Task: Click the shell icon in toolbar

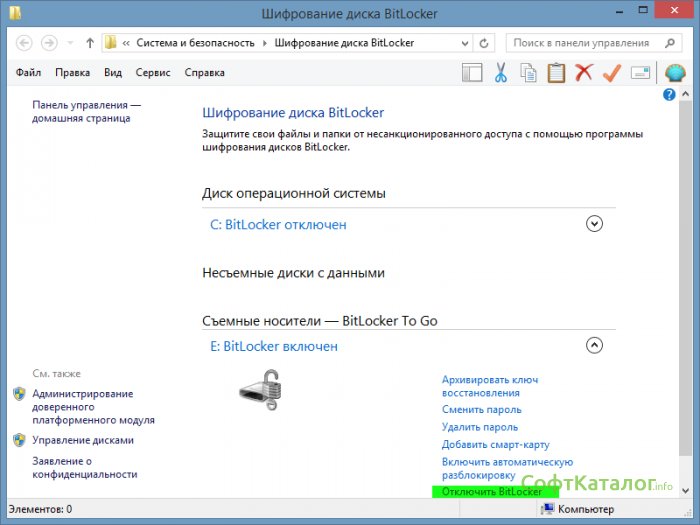Action: click(675, 73)
